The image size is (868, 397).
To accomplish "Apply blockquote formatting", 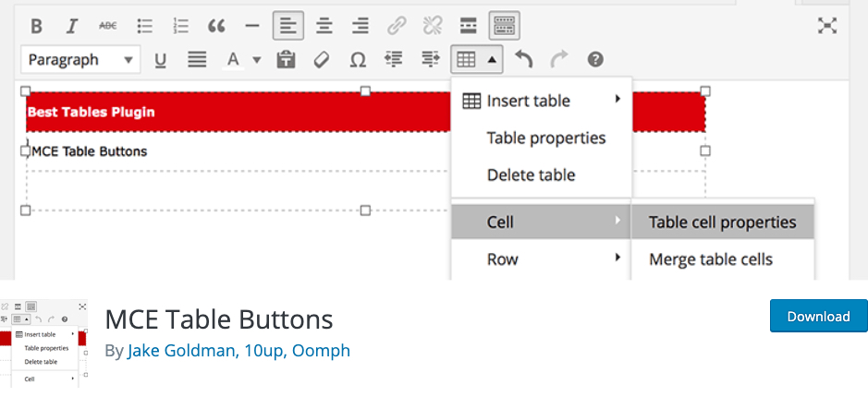I will click(216, 26).
